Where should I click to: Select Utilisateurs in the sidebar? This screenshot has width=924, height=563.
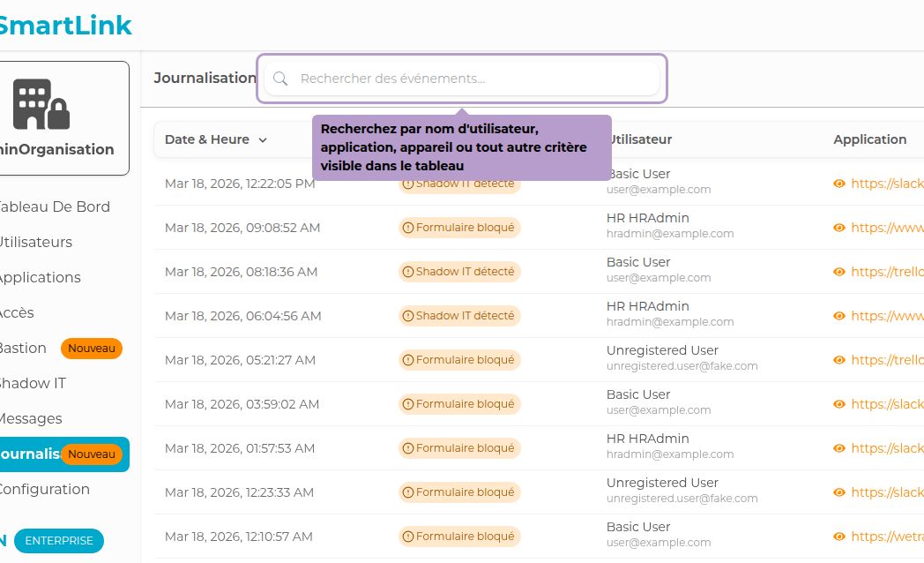pos(35,242)
